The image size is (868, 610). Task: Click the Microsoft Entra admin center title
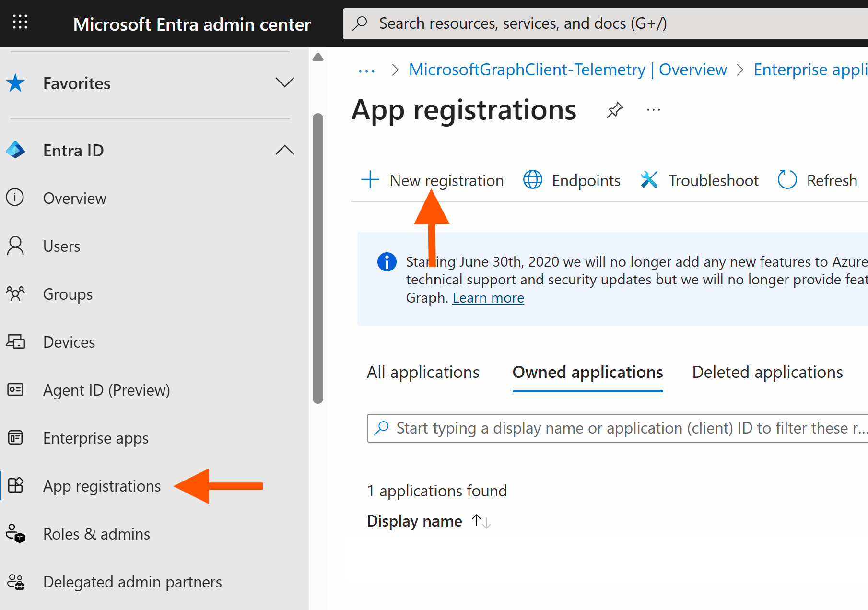(x=192, y=24)
